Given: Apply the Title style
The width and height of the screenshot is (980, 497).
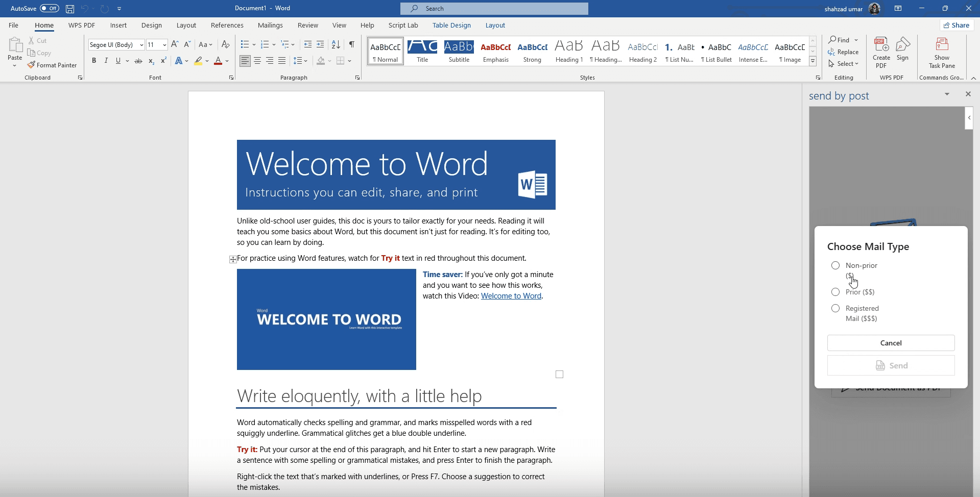Looking at the screenshot, I should 422,51.
